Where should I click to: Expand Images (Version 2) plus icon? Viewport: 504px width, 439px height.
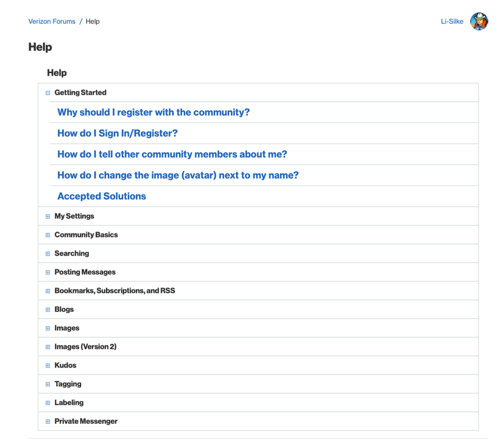tap(48, 347)
